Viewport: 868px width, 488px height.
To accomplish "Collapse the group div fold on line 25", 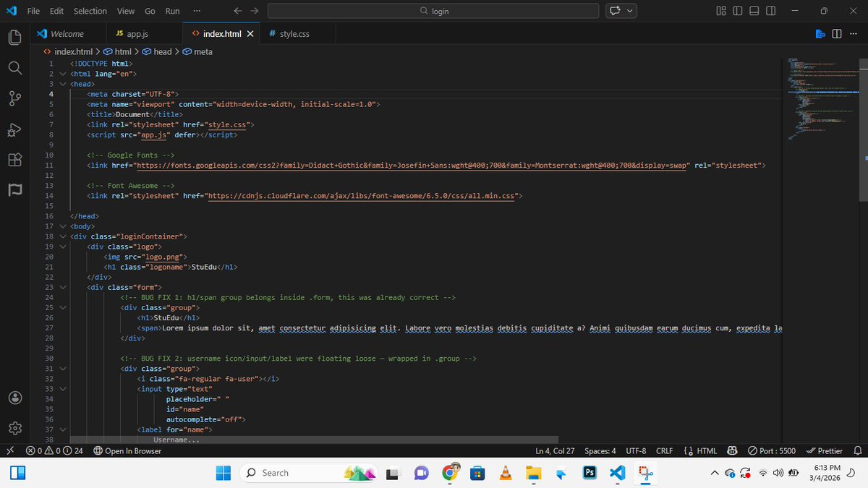I will pos(63,307).
